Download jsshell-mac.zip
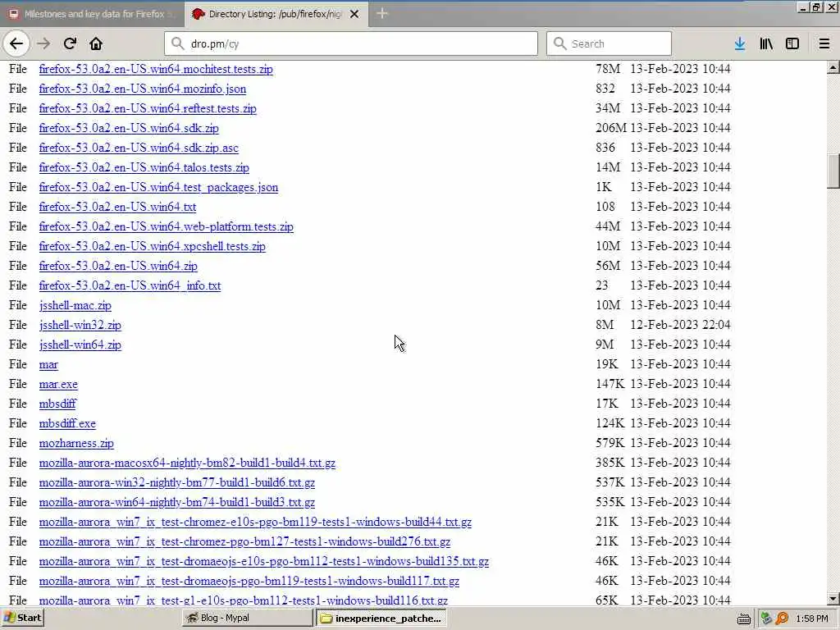 click(75, 305)
